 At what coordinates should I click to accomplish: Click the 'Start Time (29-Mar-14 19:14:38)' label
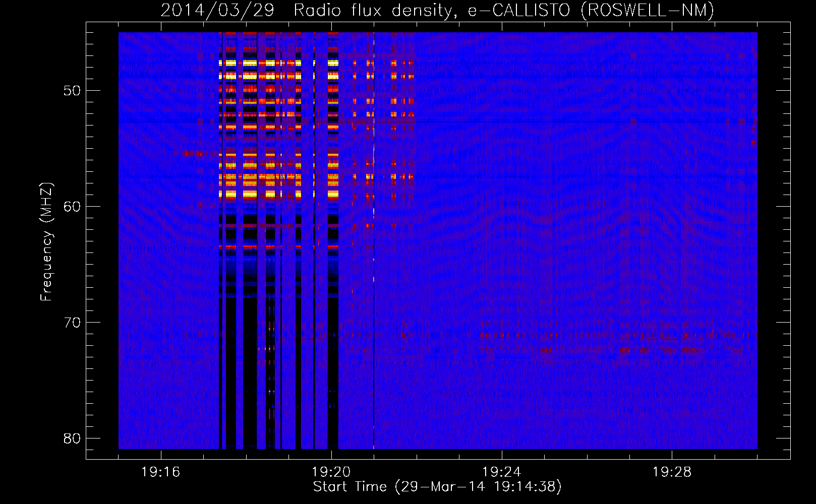(437, 487)
